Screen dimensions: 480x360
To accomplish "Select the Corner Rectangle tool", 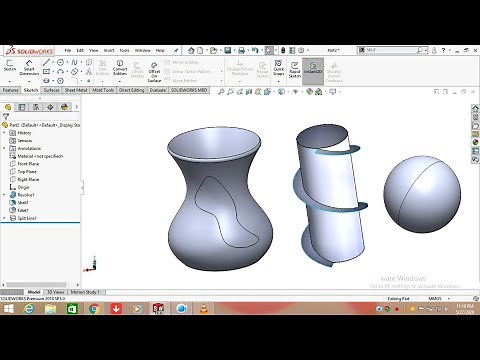I will coord(46,71).
